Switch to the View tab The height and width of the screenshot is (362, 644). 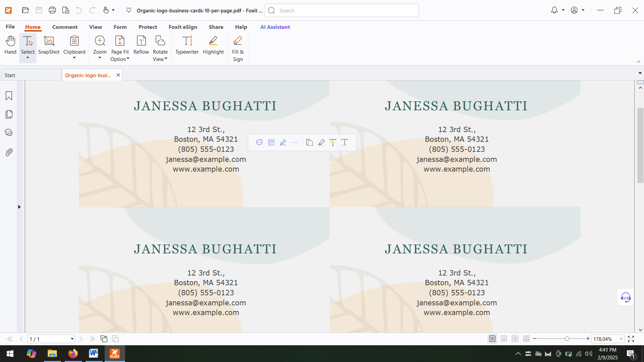pyautogui.click(x=95, y=27)
